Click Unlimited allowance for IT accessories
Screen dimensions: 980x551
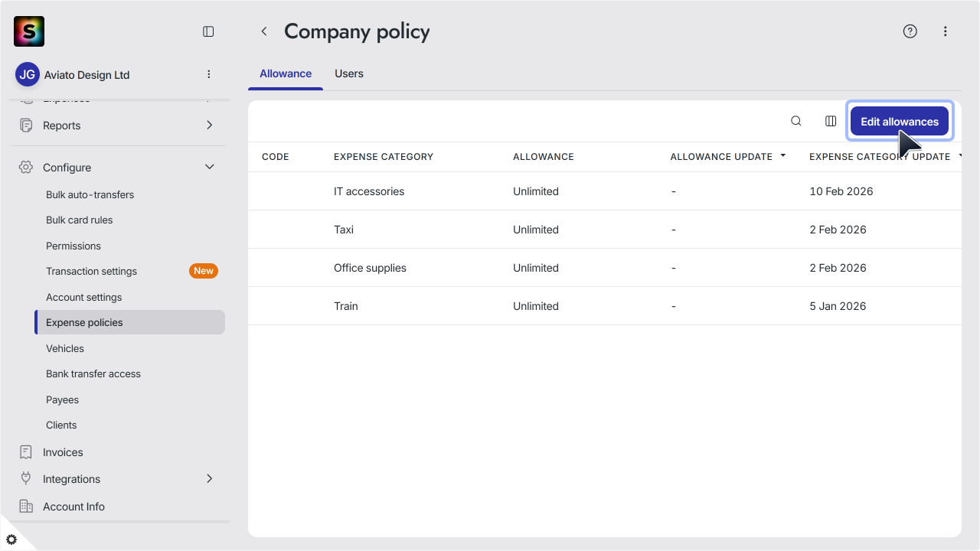point(536,191)
